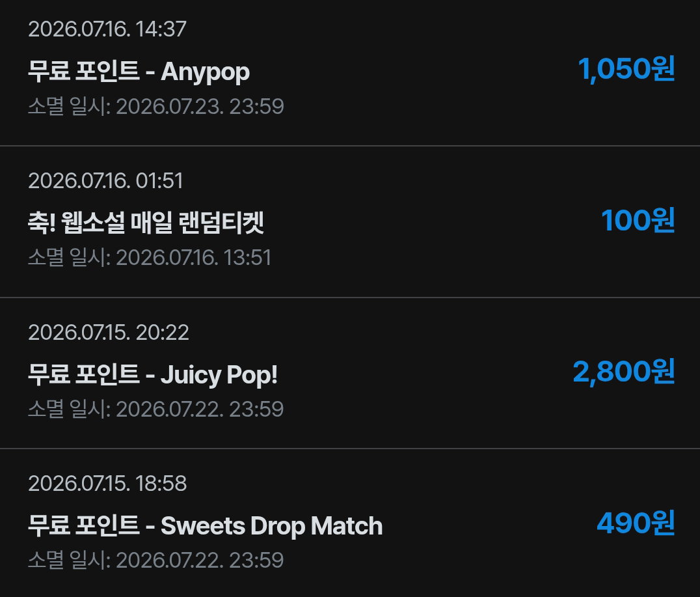Viewport: 700px width, 597px height.
Task: Click the Juicy Pop! expiry date line
Action: 155,409
